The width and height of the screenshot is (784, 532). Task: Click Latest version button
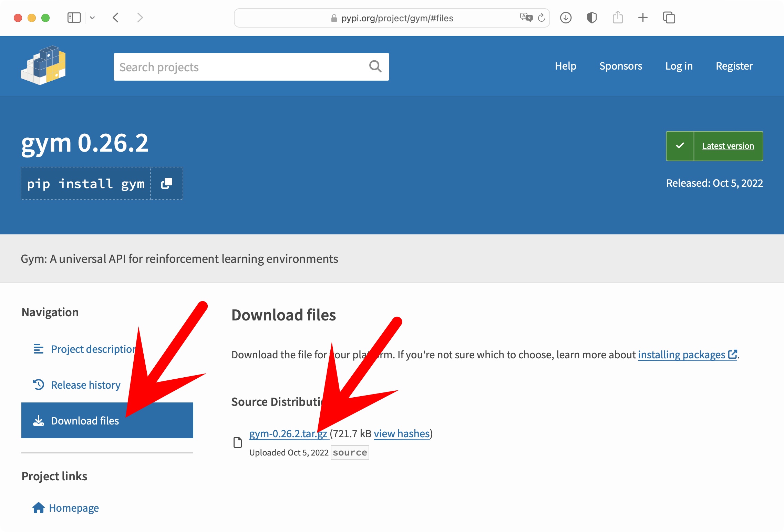[x=728, y=146]
